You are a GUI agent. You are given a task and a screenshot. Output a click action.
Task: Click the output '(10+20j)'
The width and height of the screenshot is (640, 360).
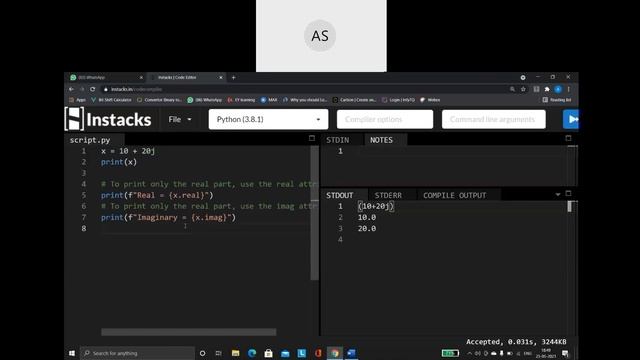(x=376, y=206)
